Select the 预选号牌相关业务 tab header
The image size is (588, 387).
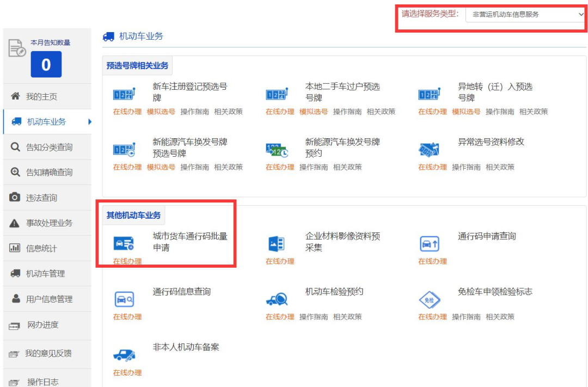point(137,66)
